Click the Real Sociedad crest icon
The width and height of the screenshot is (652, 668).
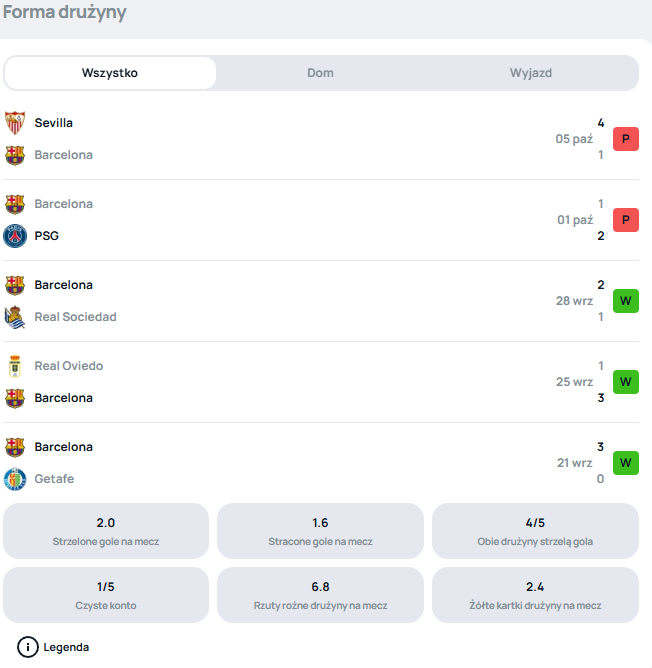click(x=15, y=317)
